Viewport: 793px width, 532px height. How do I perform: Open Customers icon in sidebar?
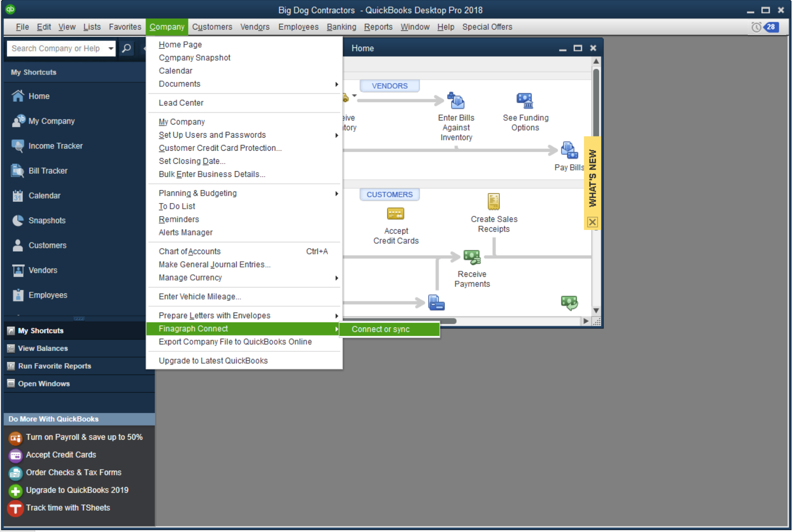click(18, 245)
